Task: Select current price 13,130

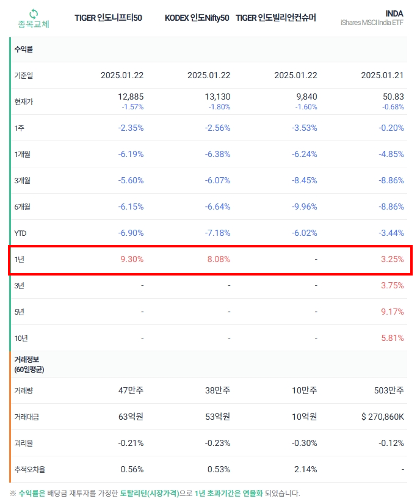Action: [218, 97]
